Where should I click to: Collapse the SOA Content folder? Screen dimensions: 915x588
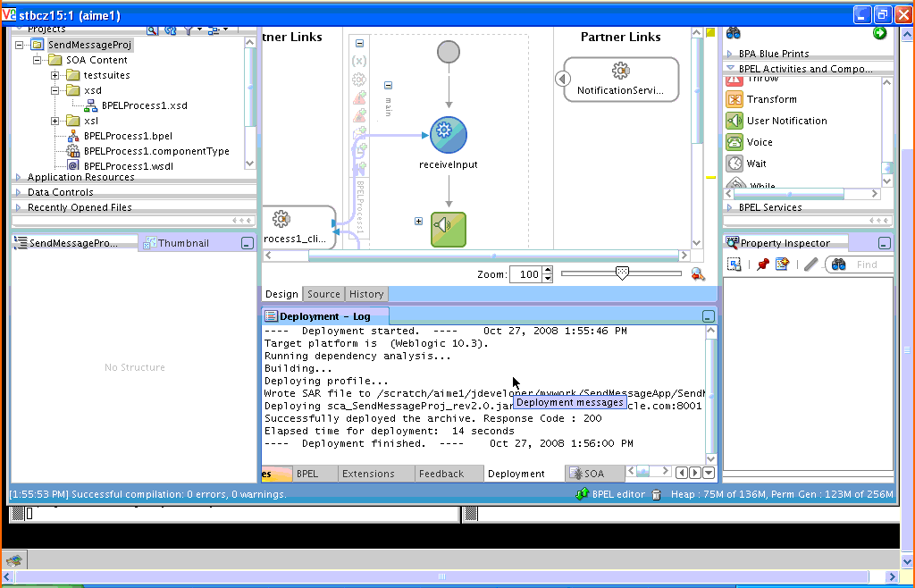[x=37, y=60]
